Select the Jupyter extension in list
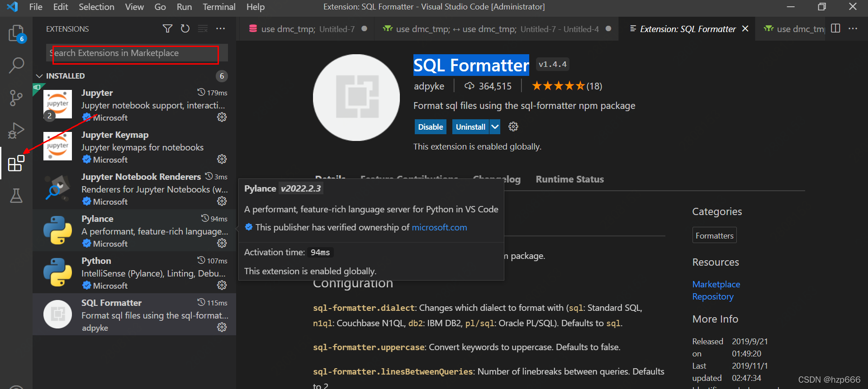 (134, 104)
